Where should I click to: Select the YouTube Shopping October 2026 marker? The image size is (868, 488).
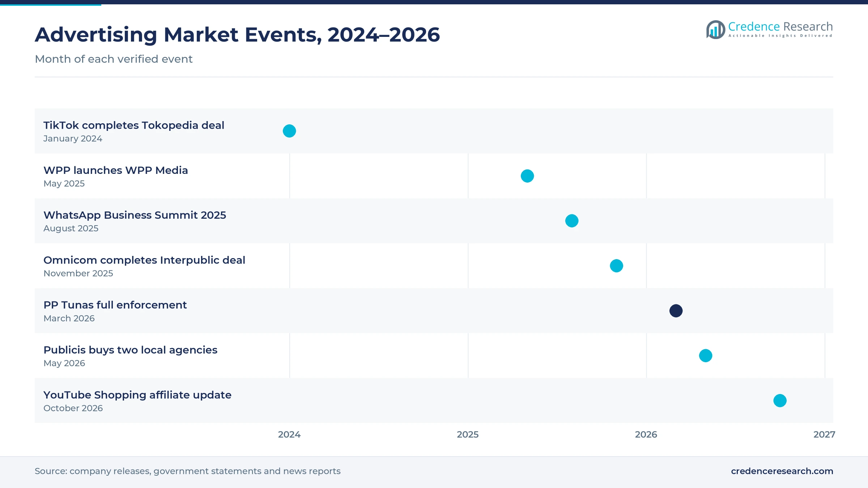(x=780, y=401)
